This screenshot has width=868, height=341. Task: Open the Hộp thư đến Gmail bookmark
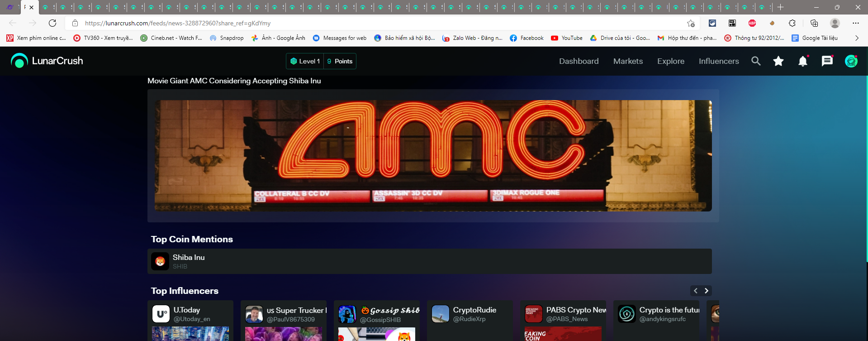(687, 38)
